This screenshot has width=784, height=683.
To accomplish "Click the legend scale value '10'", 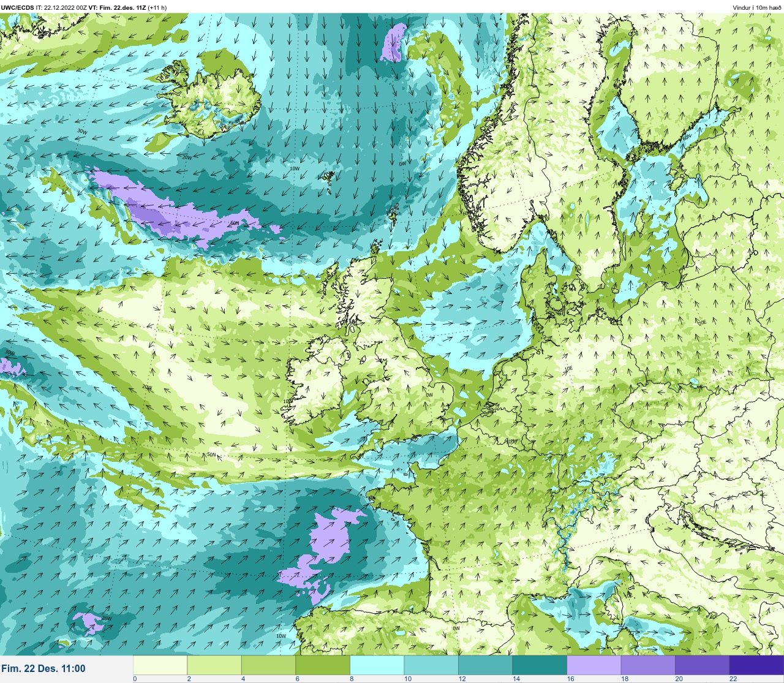I will (407, 679).
